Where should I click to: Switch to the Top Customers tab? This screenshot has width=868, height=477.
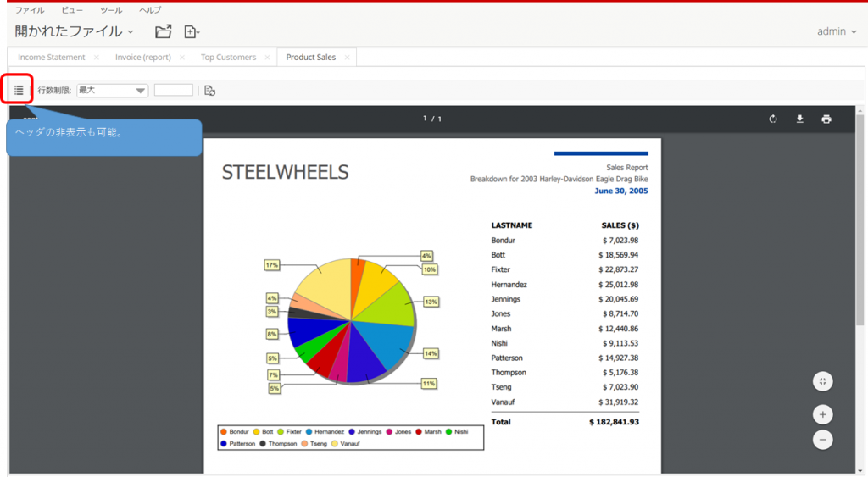click(228, 58)
